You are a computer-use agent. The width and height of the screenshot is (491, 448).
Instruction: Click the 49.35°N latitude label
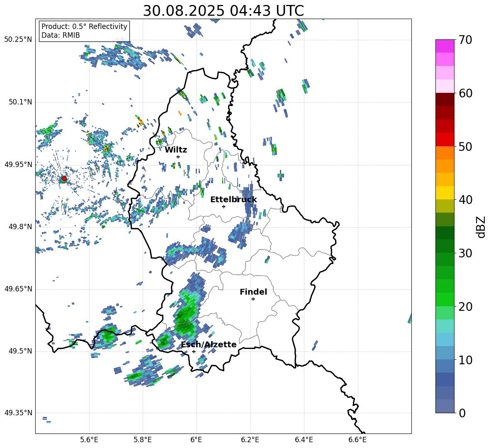click(18, 413)
